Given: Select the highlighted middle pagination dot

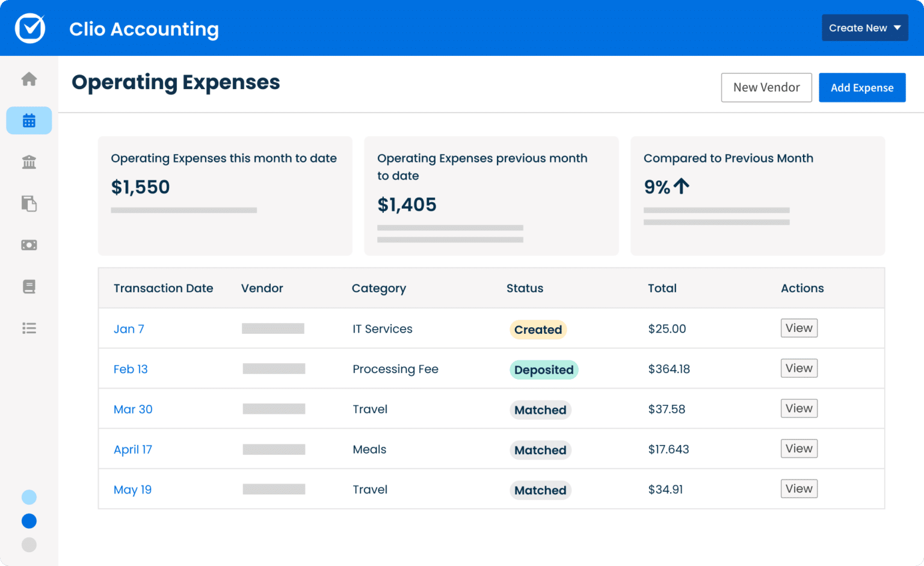Looking at the screenshot, I should [29, 521].
